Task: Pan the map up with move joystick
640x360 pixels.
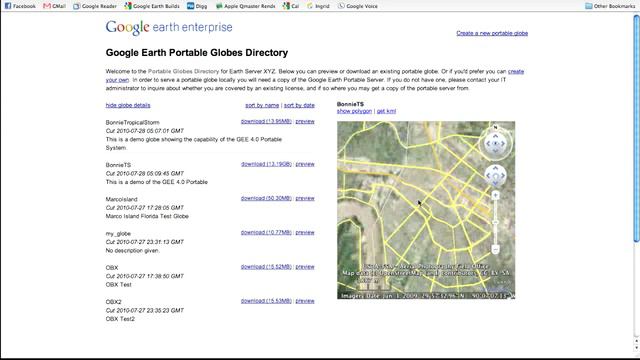Action: tap(496, 169)
